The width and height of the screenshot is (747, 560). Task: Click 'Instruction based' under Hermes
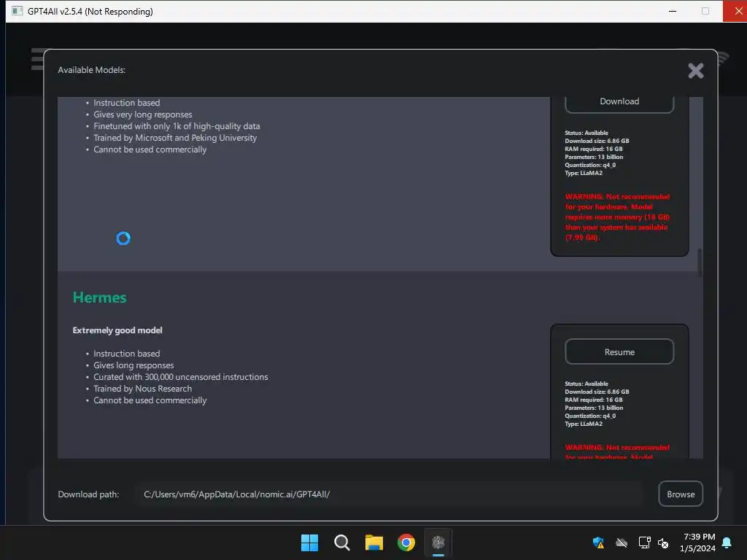[x=127, y=354]
